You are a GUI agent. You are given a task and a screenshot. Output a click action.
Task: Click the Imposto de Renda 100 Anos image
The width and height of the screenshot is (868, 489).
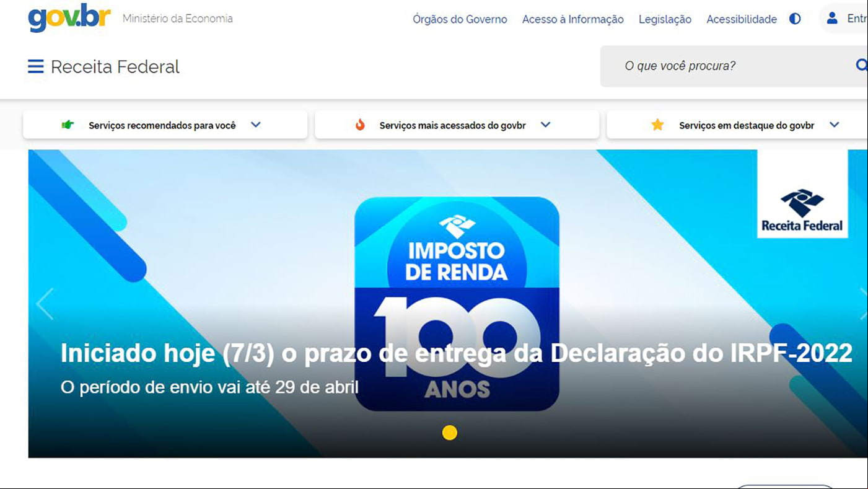coord(457,304)
